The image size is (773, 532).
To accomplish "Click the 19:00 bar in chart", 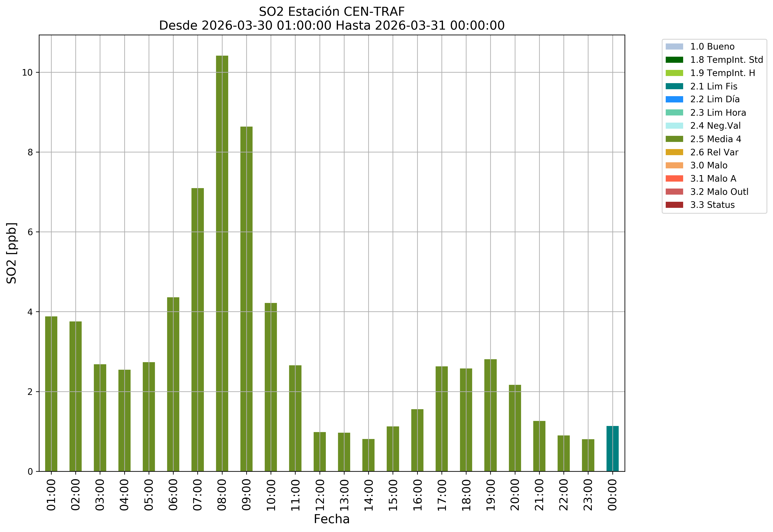I will 490,415.
